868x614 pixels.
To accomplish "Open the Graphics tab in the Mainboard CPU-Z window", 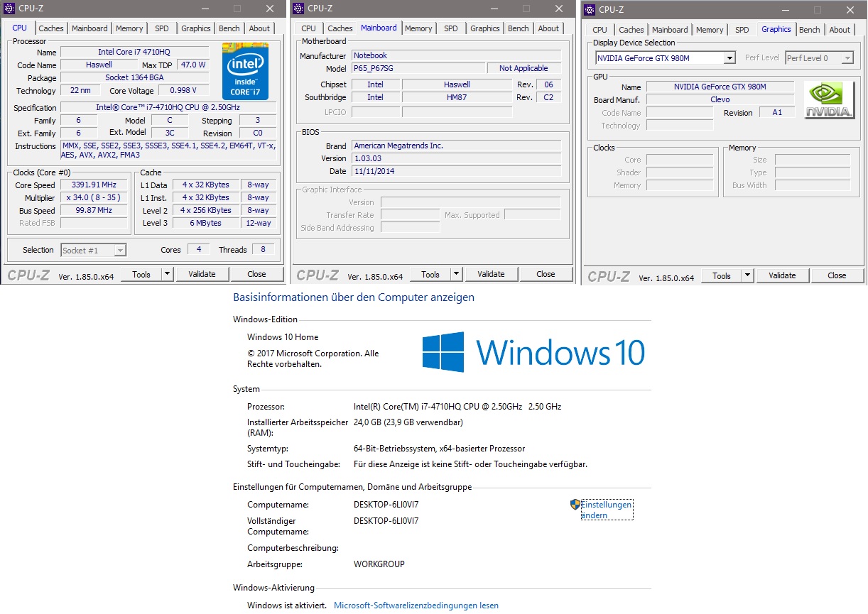I will 485,28.
